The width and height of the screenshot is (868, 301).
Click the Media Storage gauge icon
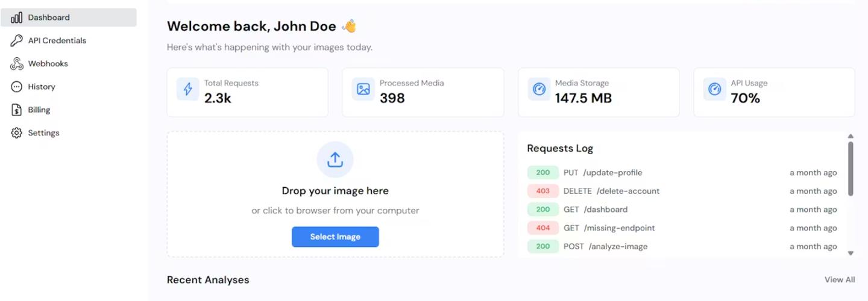click(539, 89)
